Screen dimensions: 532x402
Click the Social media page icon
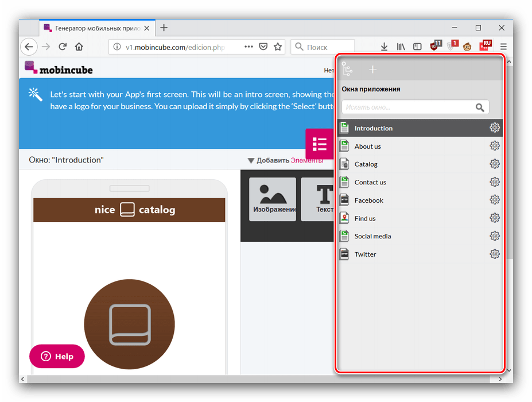[344, 236]
